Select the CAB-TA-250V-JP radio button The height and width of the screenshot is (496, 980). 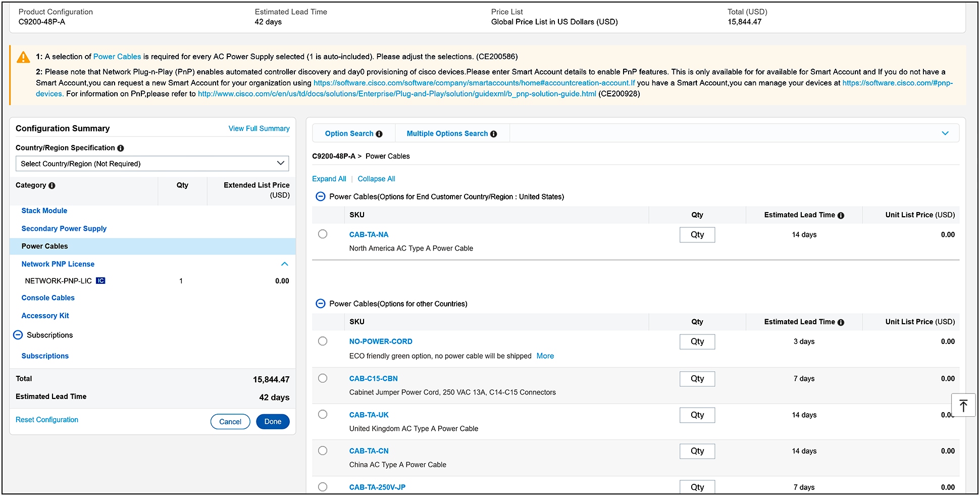coord(323,487)
